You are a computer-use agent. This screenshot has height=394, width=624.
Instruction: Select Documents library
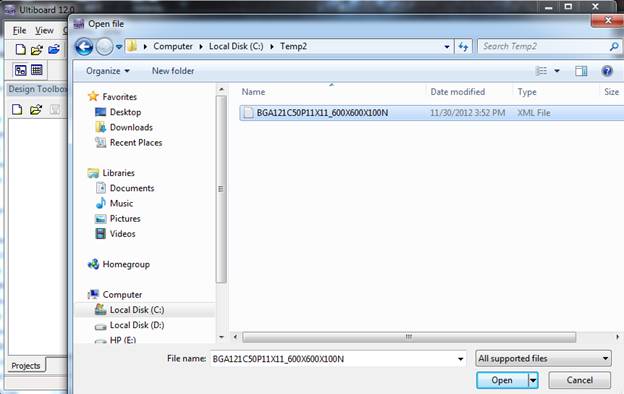pos(132,188)
